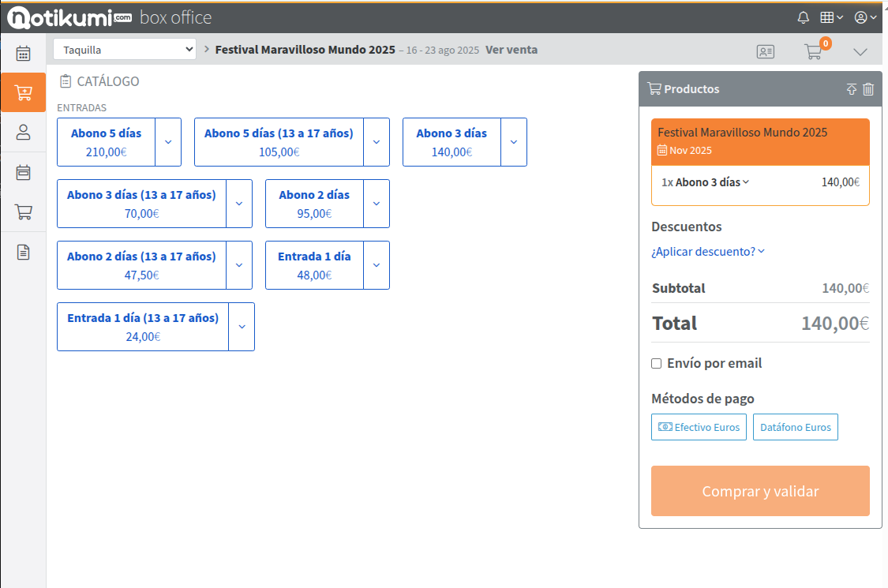Viewport: 888px width, 588px height.
Task: Open the calendar icon in left sidebar
Action: point(23,54)
